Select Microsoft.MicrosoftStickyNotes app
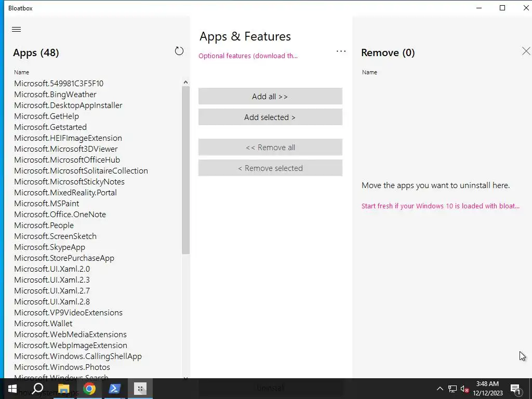 69,181
